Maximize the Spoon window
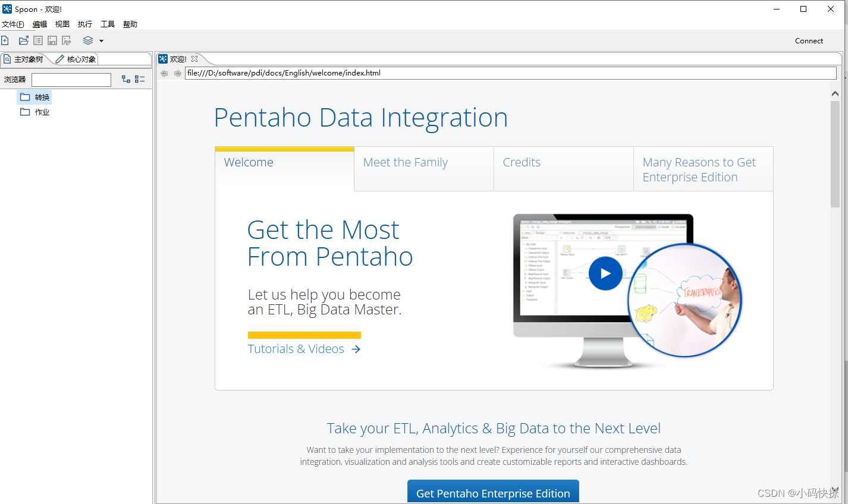This screenshot has height=504, width=848. tap(803, 9)
